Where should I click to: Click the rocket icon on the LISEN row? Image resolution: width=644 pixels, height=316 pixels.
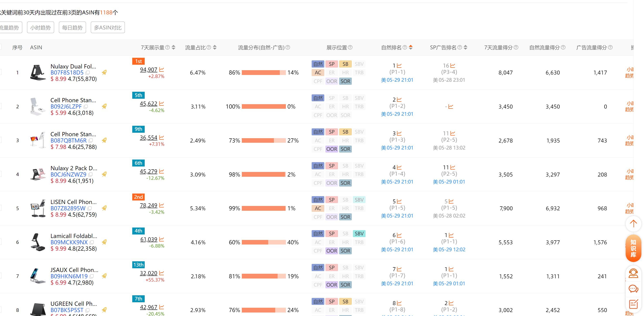click(104, 208)
